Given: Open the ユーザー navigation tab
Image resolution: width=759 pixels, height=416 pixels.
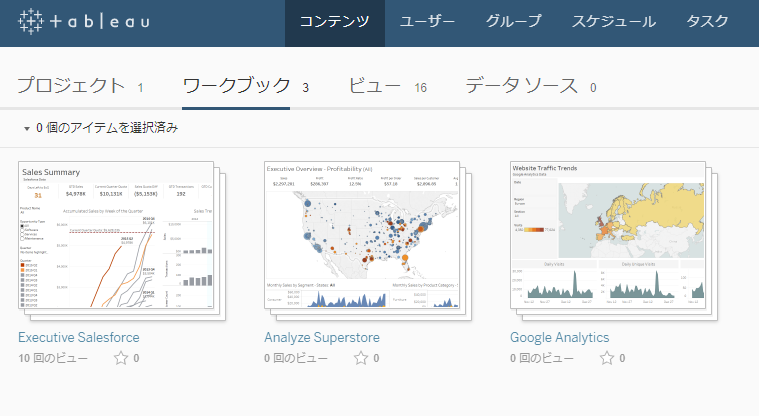Looking at the screenshot, I should (427, 21).
